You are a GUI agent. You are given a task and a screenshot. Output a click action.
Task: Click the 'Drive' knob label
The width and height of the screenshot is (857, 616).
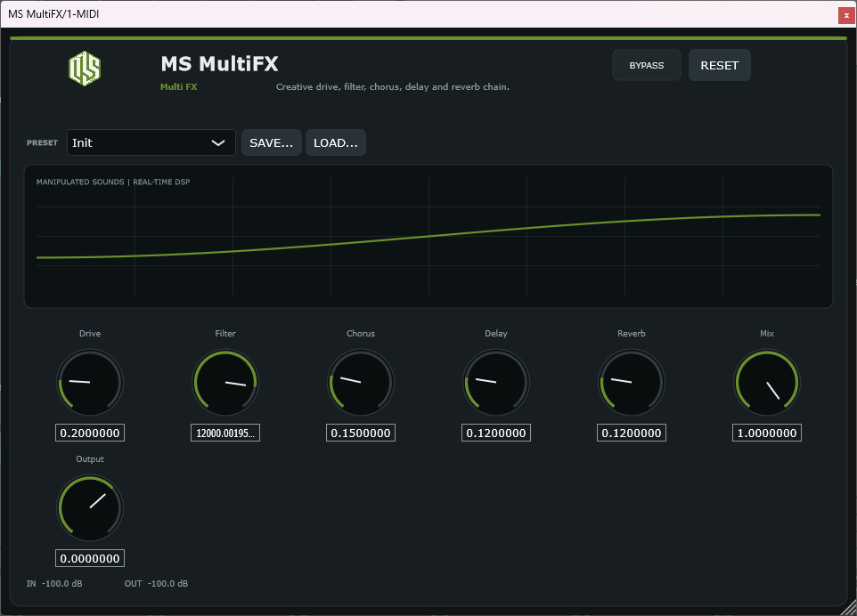tap(90, 334)
